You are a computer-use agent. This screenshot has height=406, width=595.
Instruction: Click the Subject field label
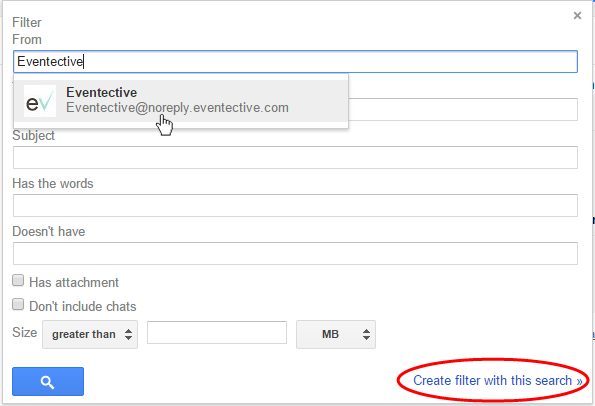pos(33,136)
